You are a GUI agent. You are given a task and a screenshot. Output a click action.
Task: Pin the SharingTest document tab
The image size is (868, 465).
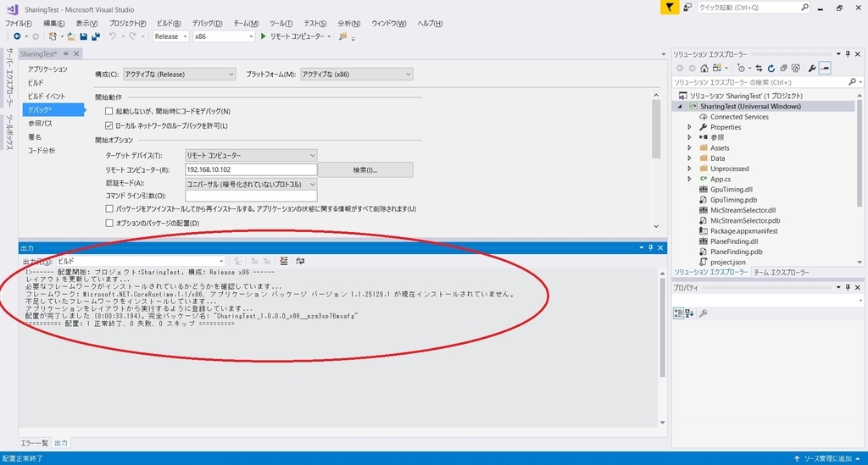pyautogui.click(x=66, y=53)
